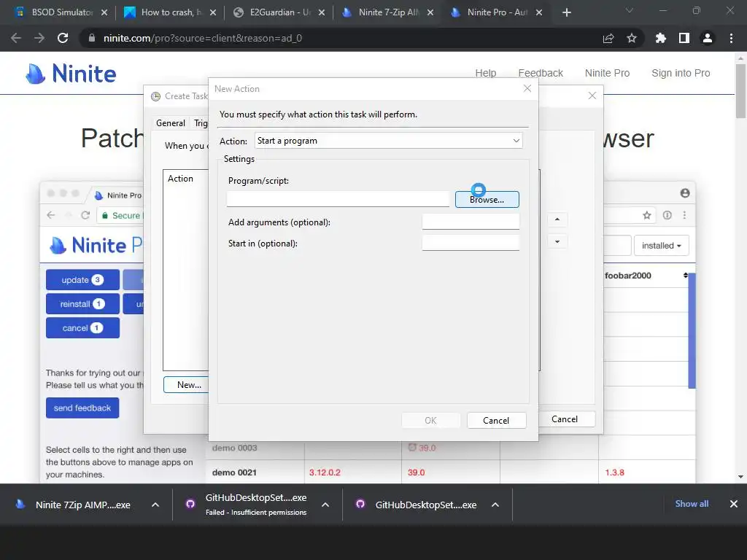Close the downloads bar
This screenshot has width=747, height=560.
[x=734, y=504]
